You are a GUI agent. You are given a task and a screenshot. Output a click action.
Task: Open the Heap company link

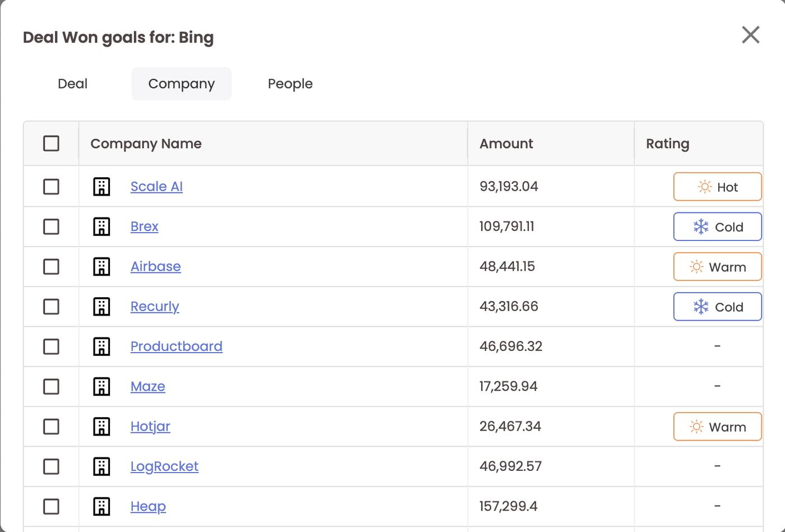tap(148, 506)
